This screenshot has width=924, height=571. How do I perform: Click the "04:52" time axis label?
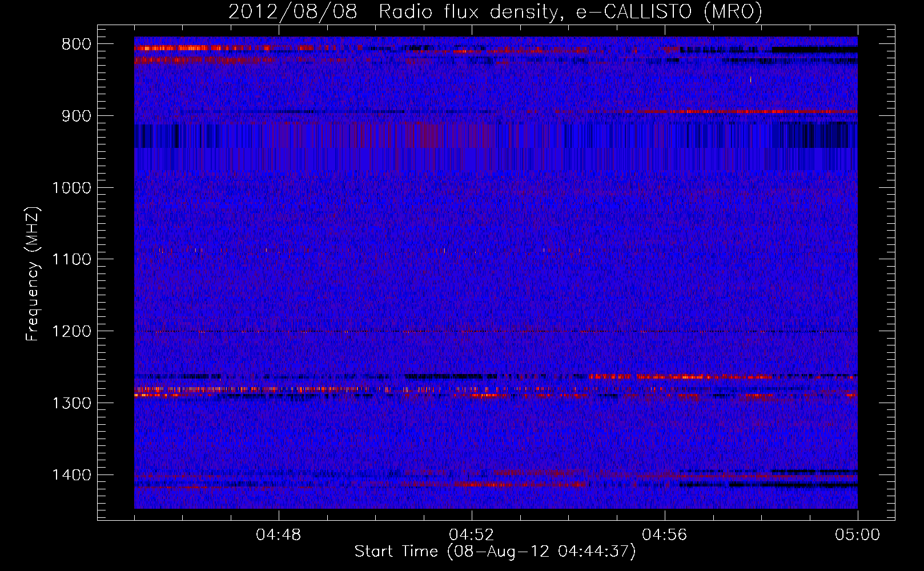[472, 535]
